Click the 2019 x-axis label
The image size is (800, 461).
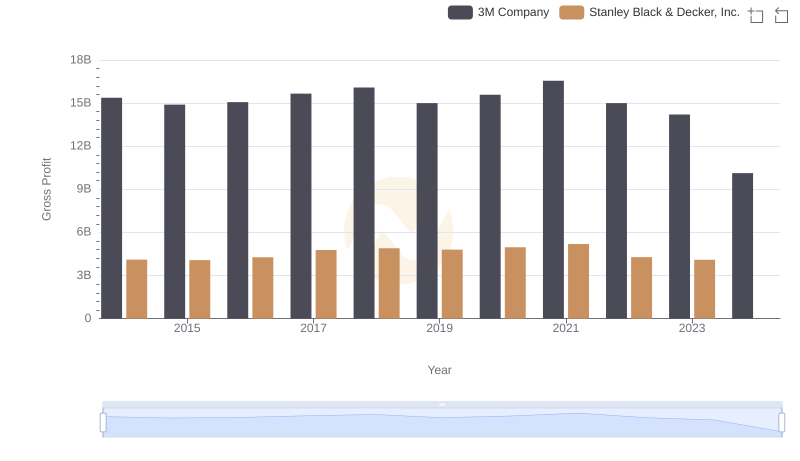coord(439,328)
